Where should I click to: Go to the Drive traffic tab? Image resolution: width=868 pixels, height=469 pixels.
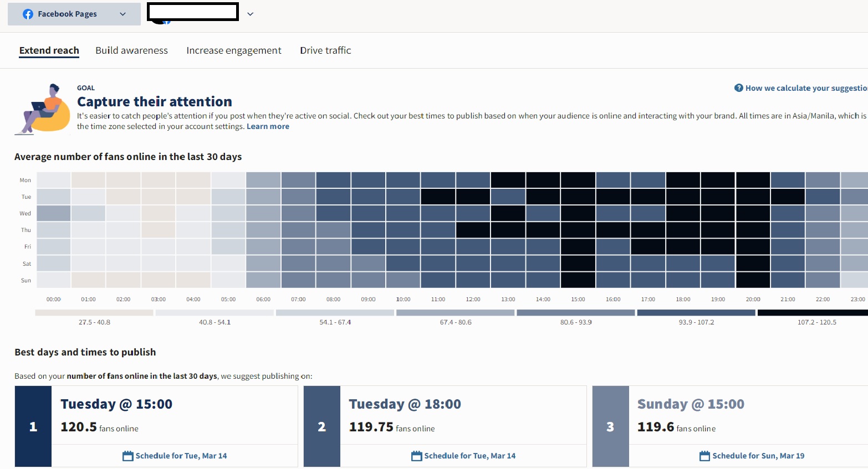tap(326, 50)
